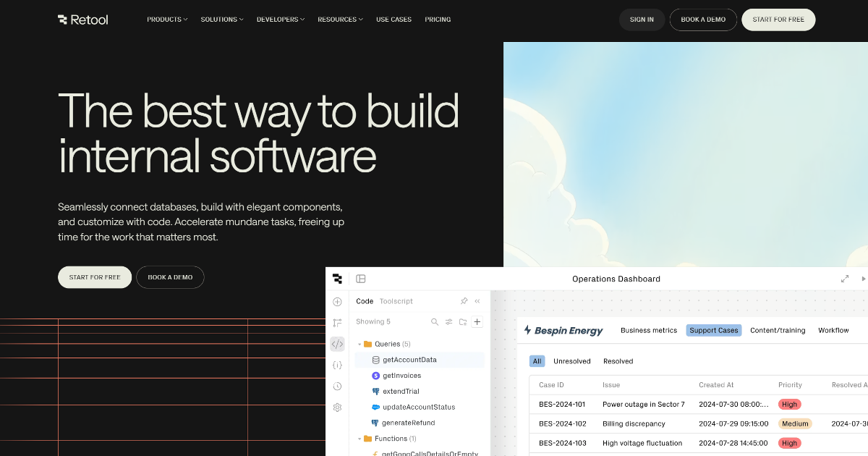Viewport: 868px width, 456px height.
Task: Click the add component plus icon in sidebar
Action: [x=337, y=301]
